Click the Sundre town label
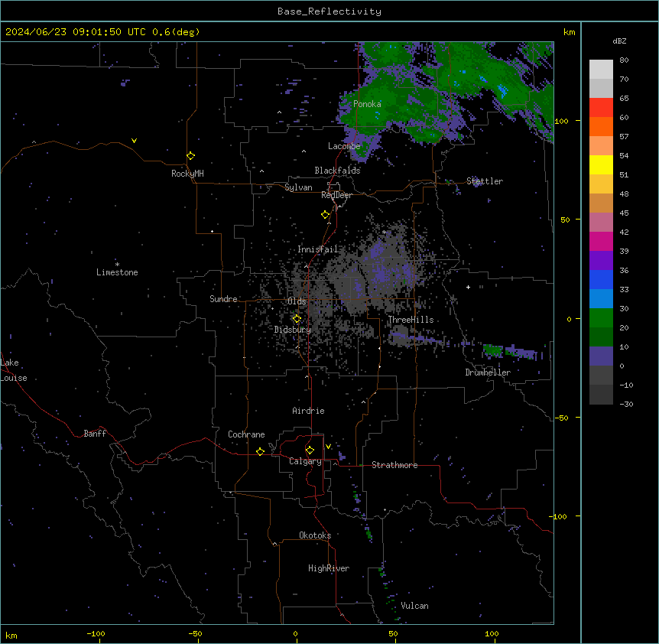Screen dimensions: 659x644 223,299
